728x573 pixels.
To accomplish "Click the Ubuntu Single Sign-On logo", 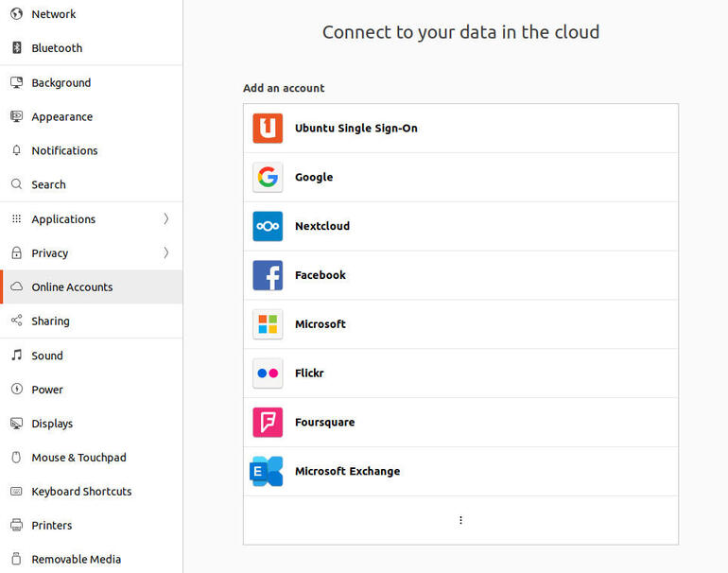I will pyautogui.click(x=268, y=129).
